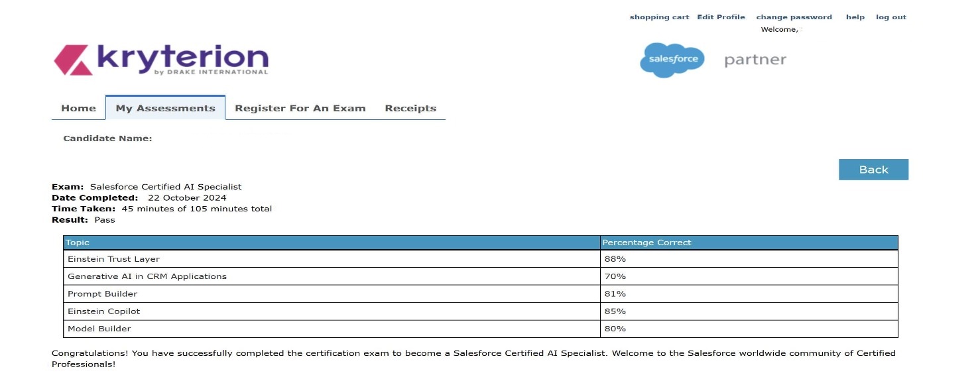This screenshot has height=383, width=980.
Task: Click the 85% score cell
Action: pyautogui.click(x=749, y=311)
